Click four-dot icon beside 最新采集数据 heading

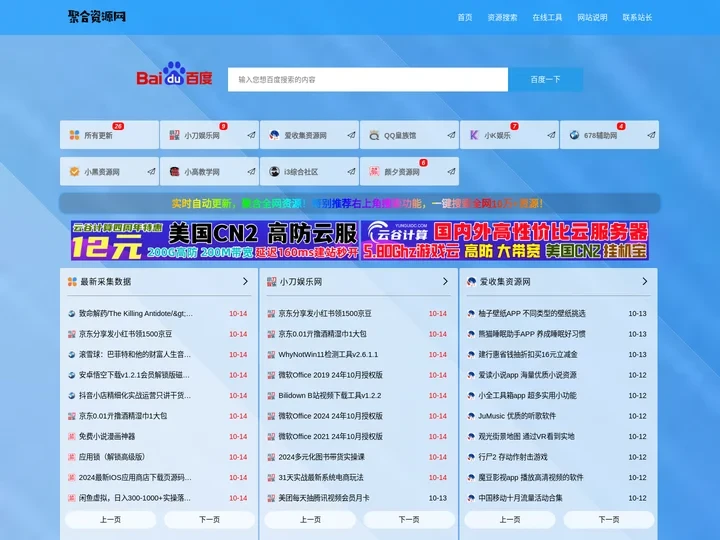(x=72, y=281)
